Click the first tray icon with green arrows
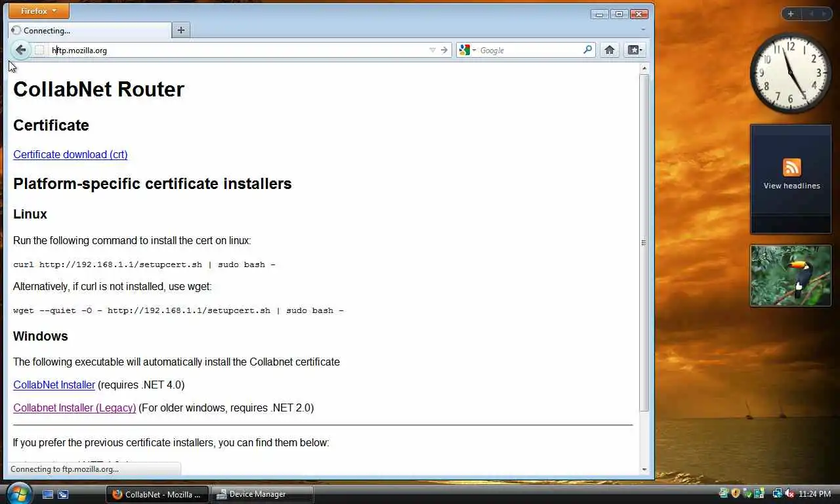The image size is (840, 504). click(x=724, y=493)
